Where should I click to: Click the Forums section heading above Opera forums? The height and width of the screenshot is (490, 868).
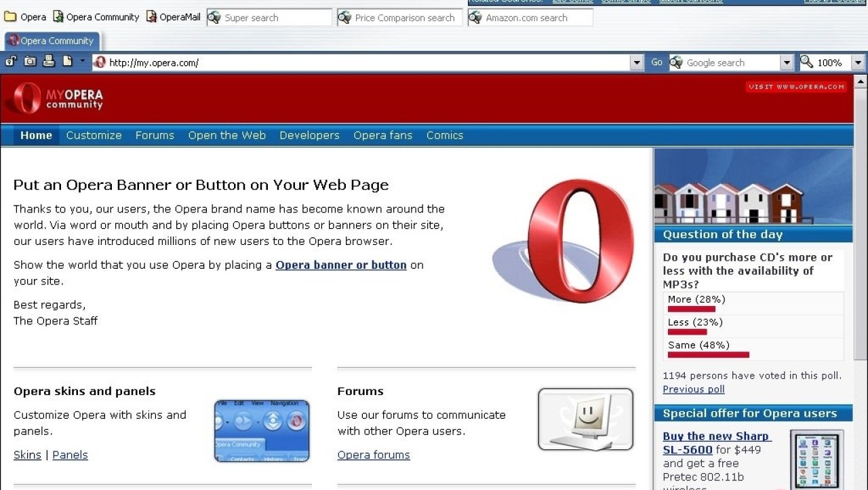[360, 392]
